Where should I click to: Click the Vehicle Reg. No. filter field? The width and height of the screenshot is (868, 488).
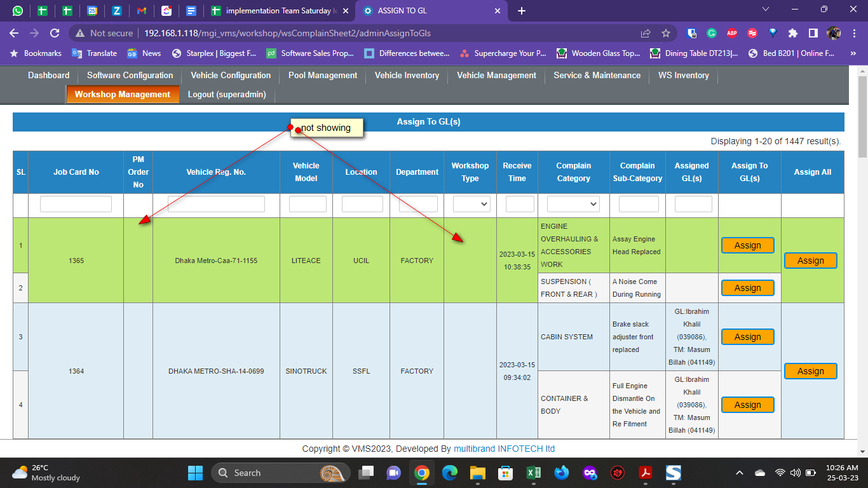pyautogui.click(x=216, y=204)
